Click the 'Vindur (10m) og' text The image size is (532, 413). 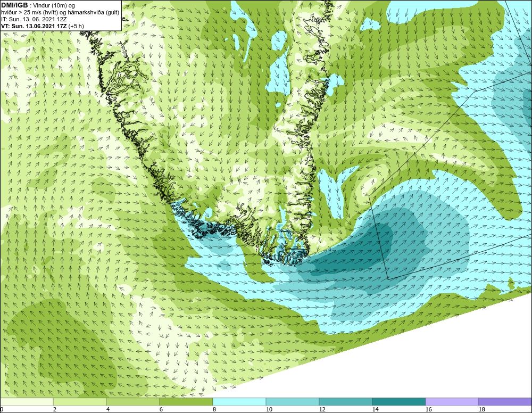(x=54, y=5)
